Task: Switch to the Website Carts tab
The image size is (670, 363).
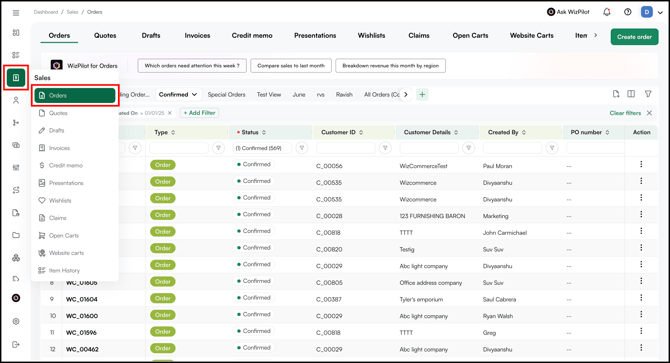Action: coord(532,35)
